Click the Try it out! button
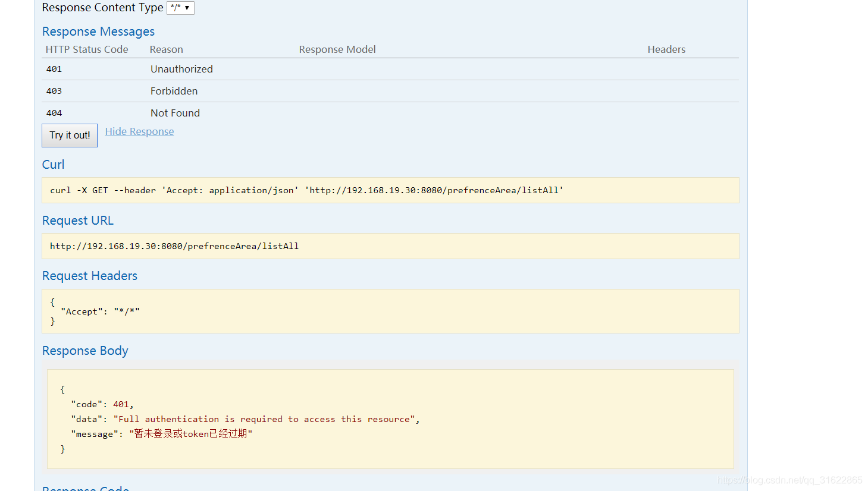The image size is (868, 491). tap(69, 135)
